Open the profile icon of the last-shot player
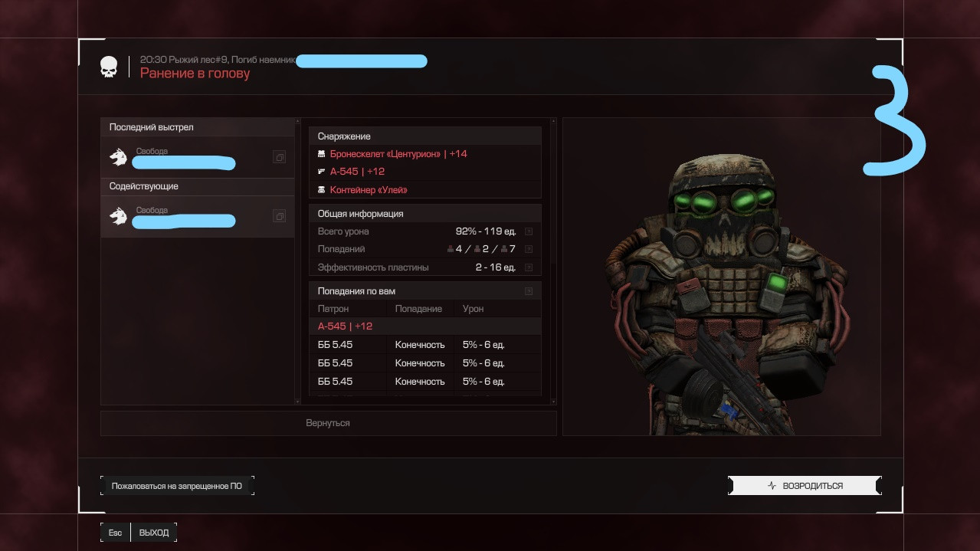Image resolution: width=980 pixels, height=551 pixels. [x=280, y=157]
